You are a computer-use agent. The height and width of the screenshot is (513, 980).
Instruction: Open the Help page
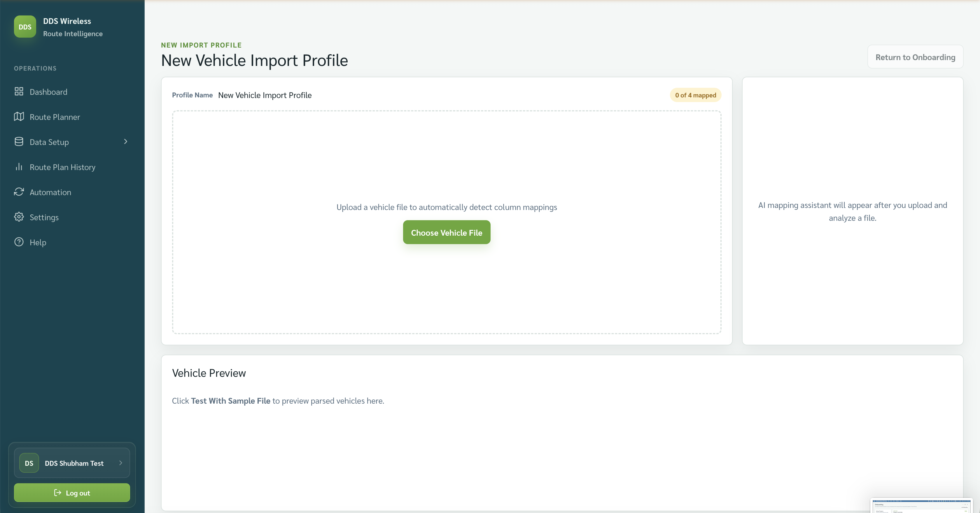point(72,242)
